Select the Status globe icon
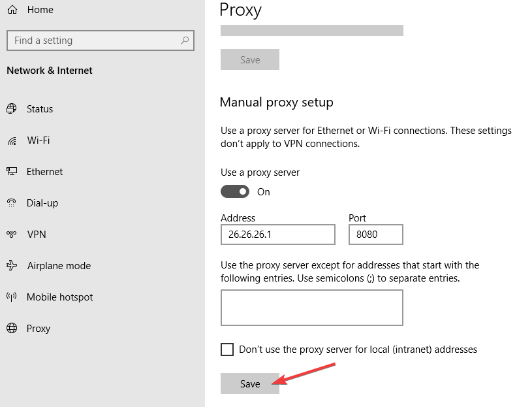The height and width of the screenshot is (407, 532). click(12, 108)
